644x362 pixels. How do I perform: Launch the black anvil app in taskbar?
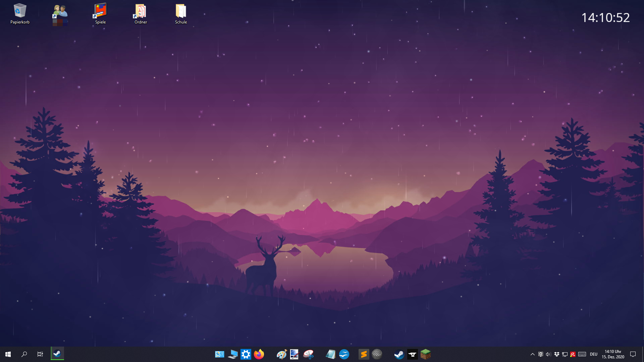pyautogui.click(x=413, y=354)
